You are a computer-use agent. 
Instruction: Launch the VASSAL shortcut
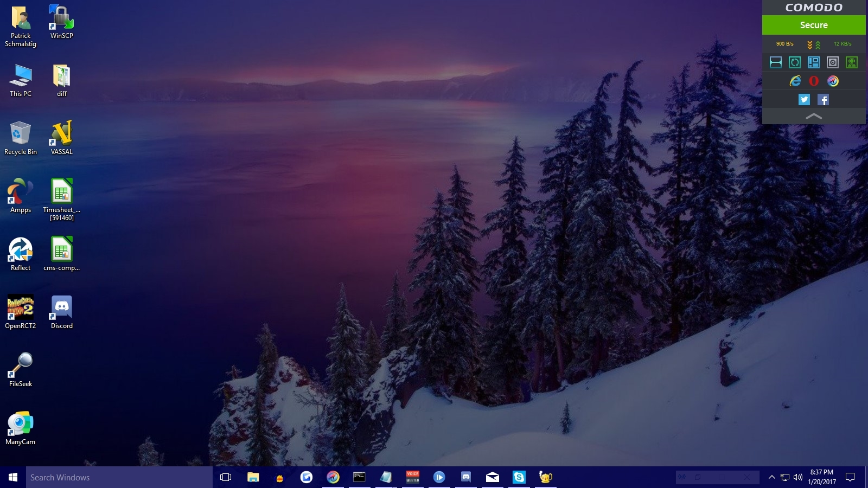pos(61,138)
